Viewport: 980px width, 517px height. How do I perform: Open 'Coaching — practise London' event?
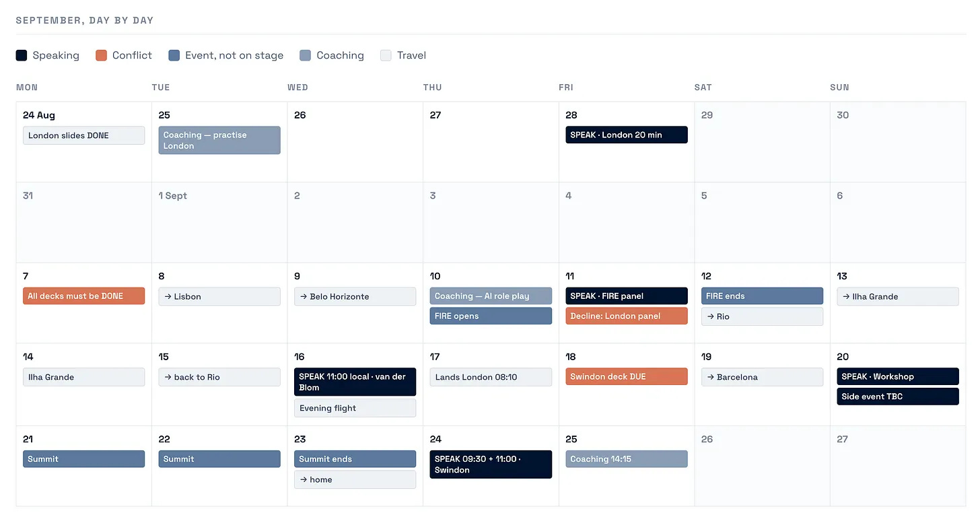tap(219, 140)
